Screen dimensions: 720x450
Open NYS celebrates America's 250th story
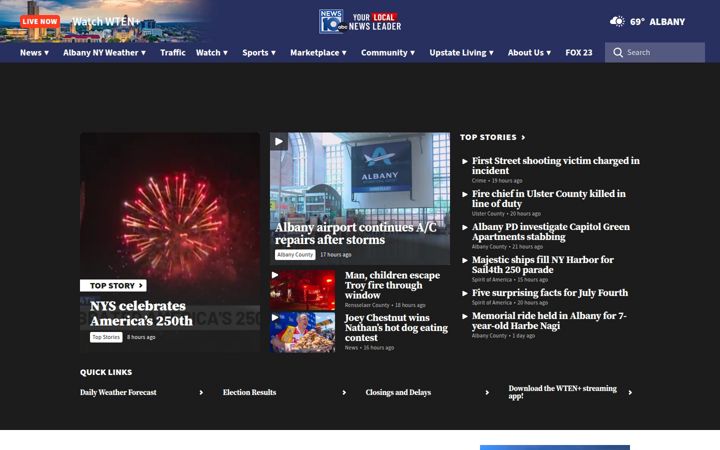pyautogui.click(x=141, y=313)
